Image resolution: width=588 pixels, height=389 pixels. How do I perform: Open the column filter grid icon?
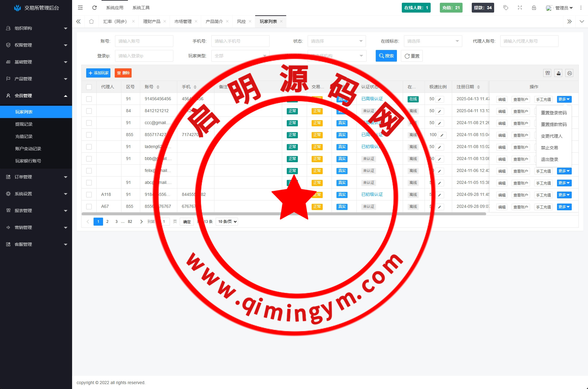[548, 73]
